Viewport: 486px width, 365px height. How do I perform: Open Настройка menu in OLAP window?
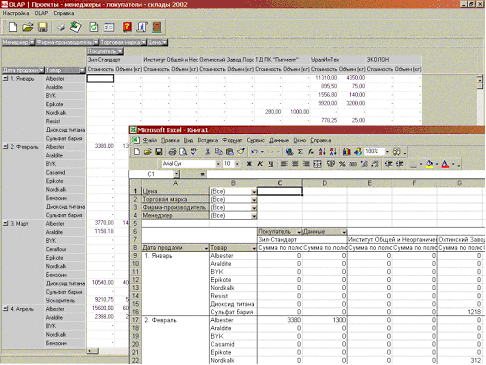[16, 13]
